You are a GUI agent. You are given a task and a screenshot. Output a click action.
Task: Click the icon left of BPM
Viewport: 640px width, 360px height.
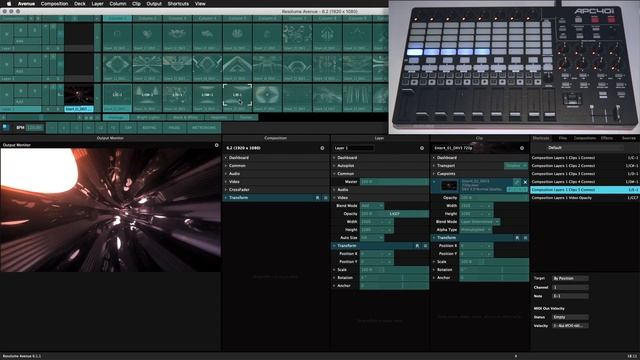(6, 127)
